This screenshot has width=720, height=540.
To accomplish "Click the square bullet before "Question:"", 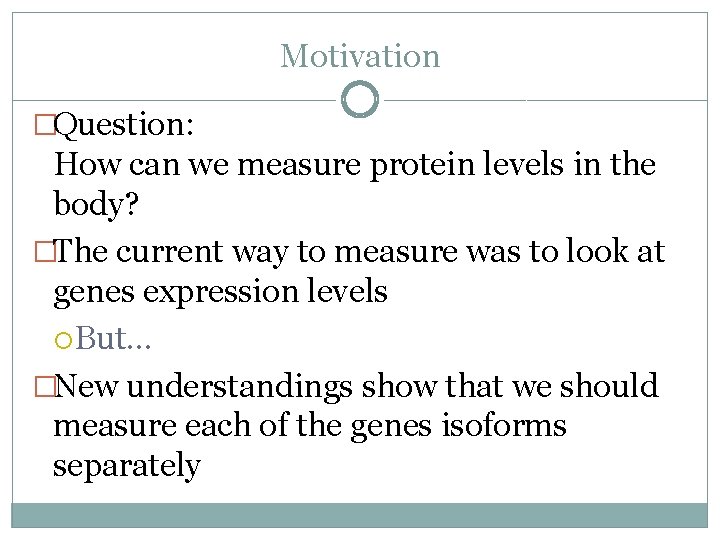I will pos(45,124).
